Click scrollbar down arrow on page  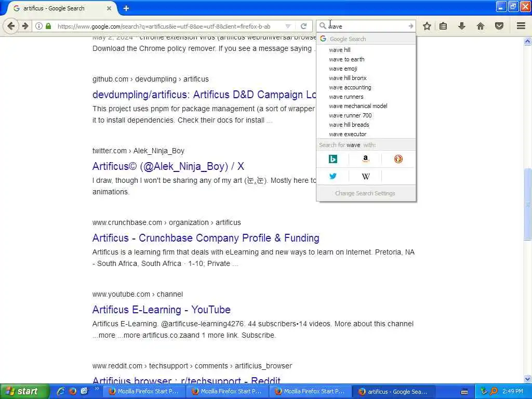[528, 379]
